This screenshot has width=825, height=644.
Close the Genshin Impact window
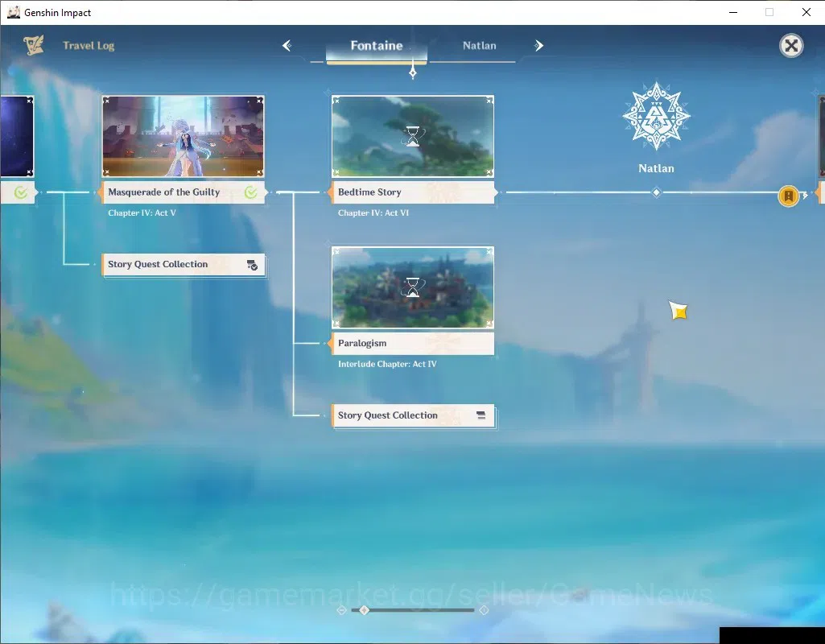pos(806,12)
